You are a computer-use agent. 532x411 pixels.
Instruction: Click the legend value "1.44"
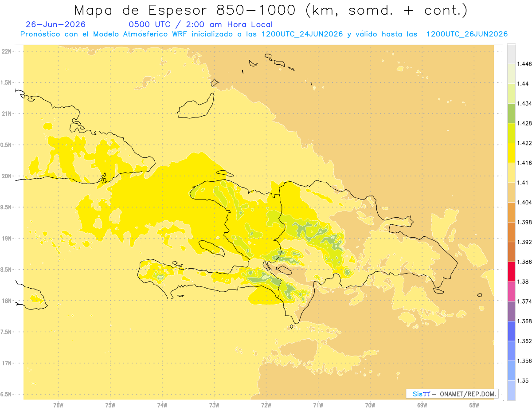coord(524,84)
